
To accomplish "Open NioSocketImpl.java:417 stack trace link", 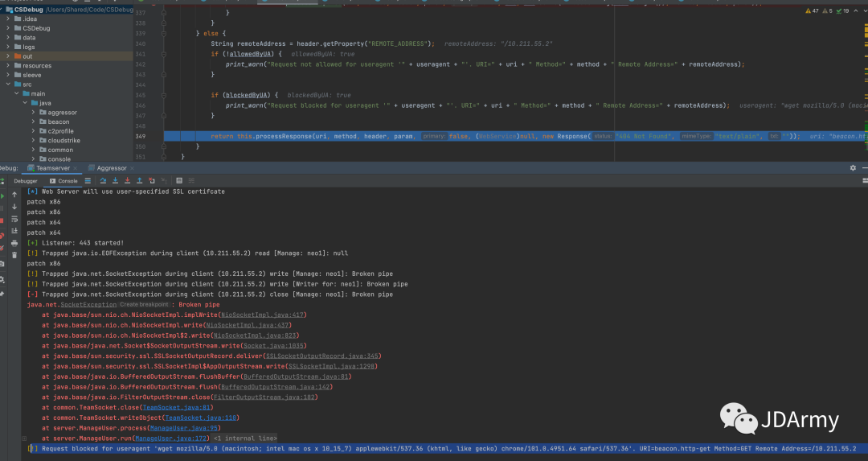I will (262, 315).
